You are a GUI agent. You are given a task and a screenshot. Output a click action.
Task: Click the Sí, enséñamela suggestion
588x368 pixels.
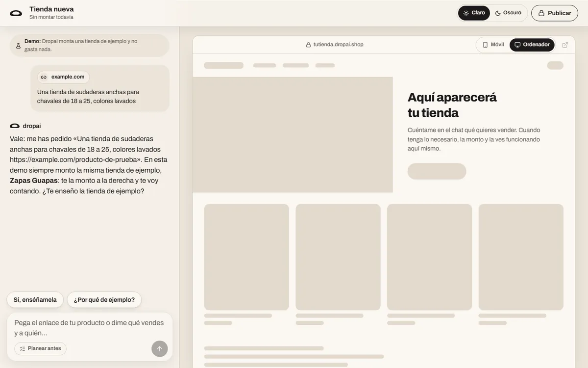point(35,300)
